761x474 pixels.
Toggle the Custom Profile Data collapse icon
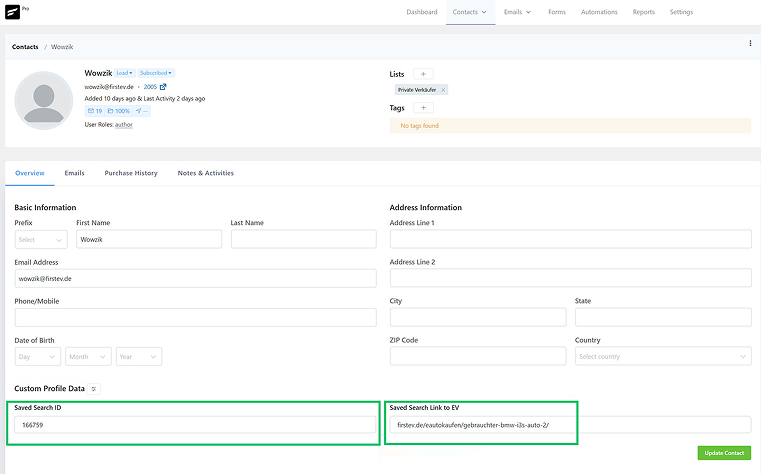tap(94, 389)
